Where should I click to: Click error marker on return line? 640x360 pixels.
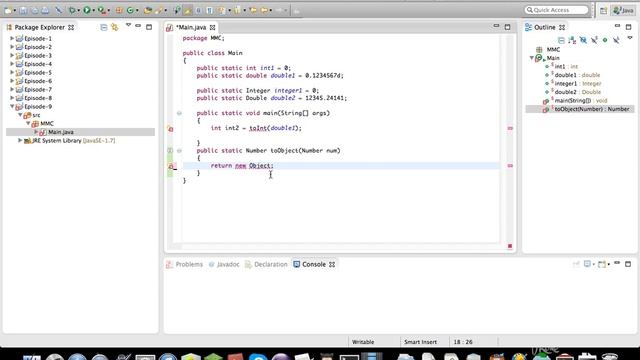pos(171,166)
